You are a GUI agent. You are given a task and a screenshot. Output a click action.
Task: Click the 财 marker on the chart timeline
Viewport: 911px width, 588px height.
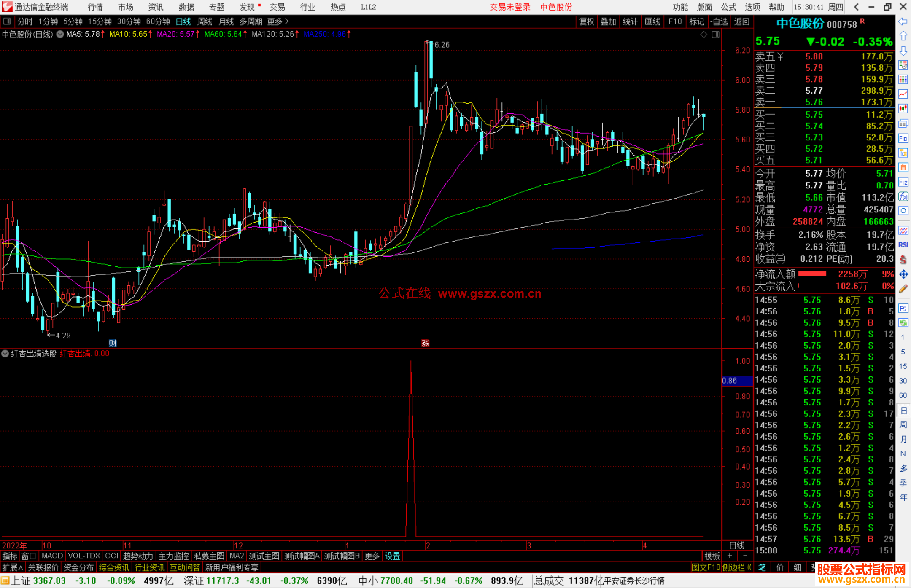[113, 343]
